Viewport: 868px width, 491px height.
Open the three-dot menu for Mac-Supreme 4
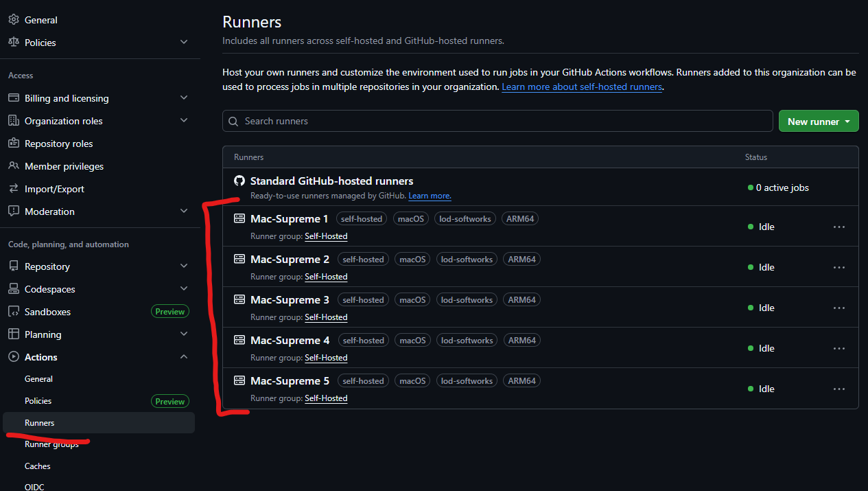click(839, 348)
